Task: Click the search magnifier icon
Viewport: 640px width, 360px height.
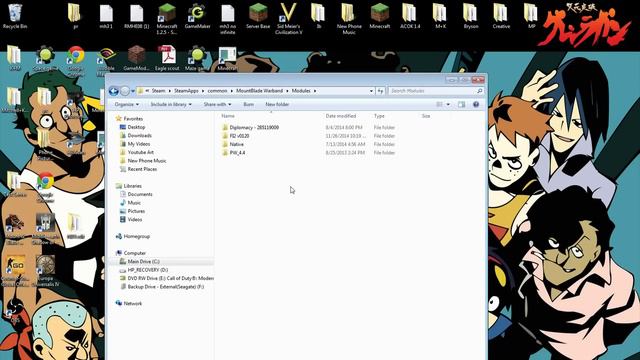Action: point(480,91)
